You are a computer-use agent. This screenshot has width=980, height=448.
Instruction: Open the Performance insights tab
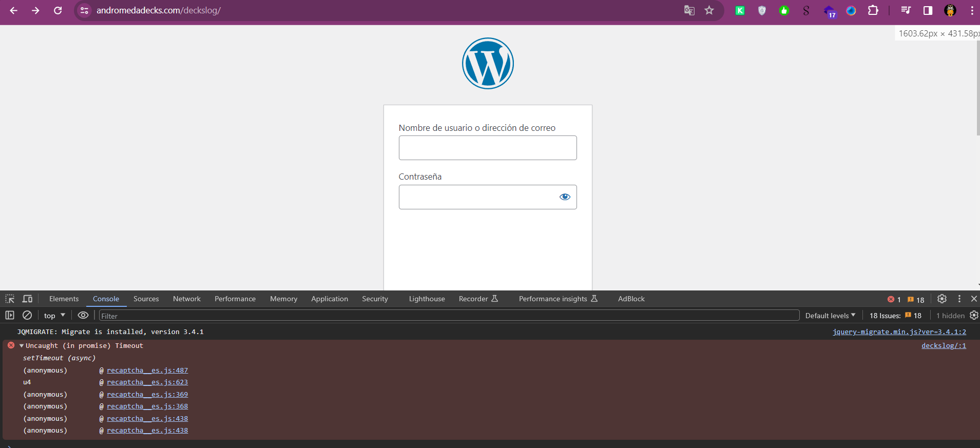click(x=558, y=299)
